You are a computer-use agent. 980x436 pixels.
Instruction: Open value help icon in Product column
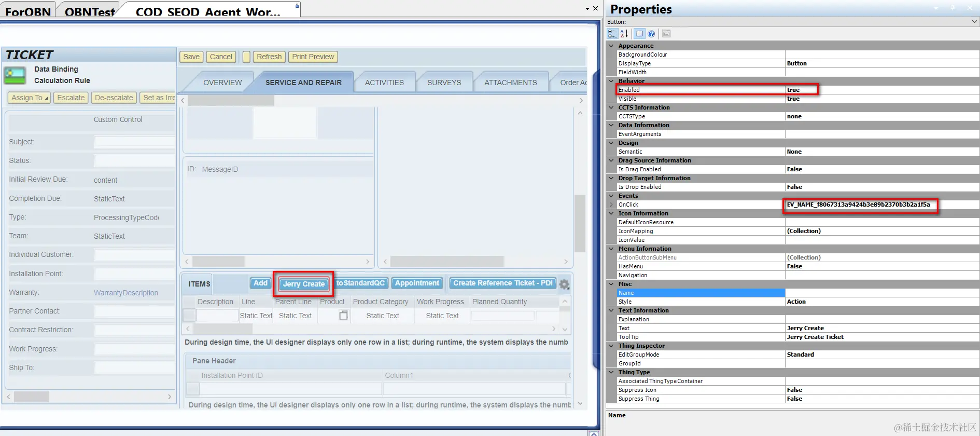click(x=343, y=315)
